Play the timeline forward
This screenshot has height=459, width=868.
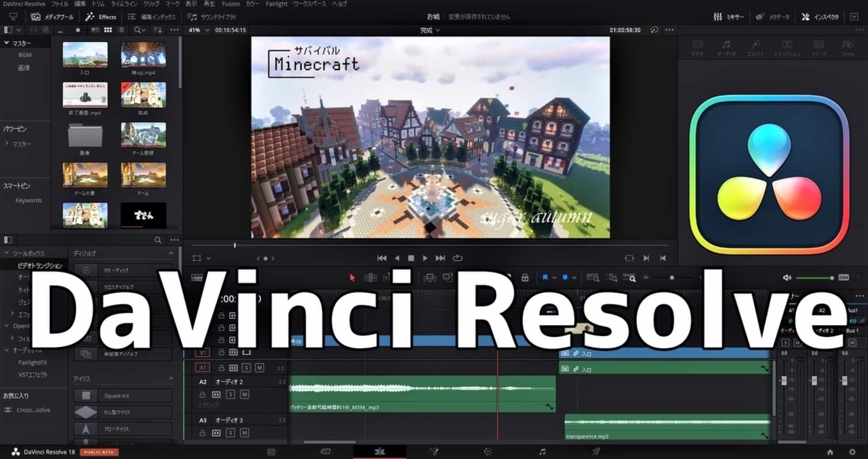point(425,258)
